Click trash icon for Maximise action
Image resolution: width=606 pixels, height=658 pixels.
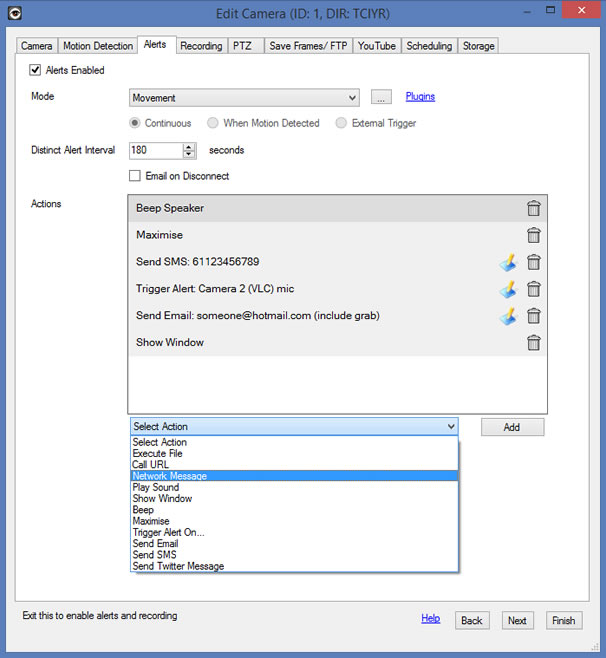pos(534,235)
